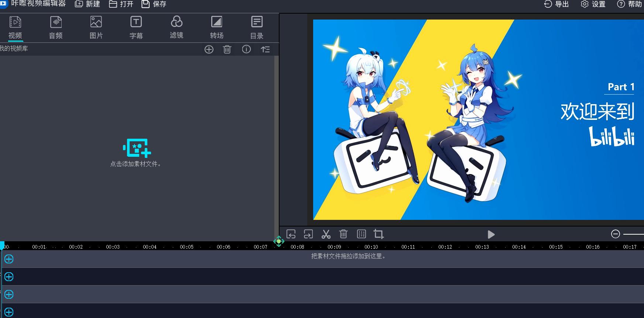Open the sort order list icon
The height and width of the screenshot is (318, 644).
pos(265,49)
